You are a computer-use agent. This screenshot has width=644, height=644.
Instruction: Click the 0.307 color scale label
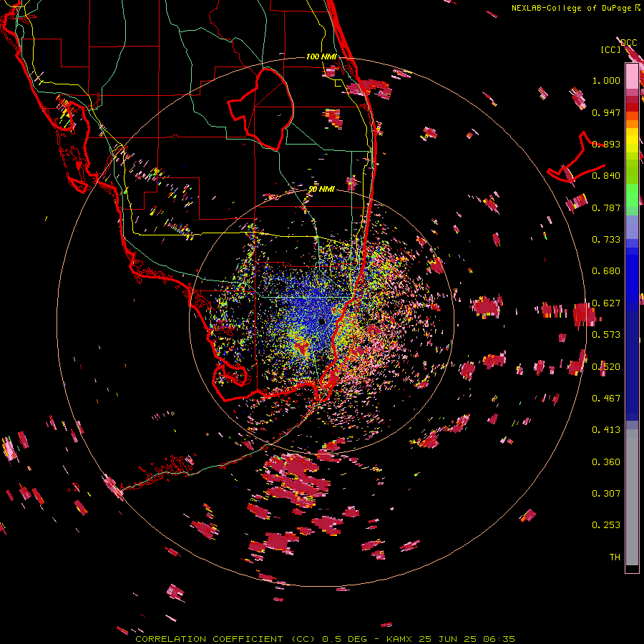(606, 494)
